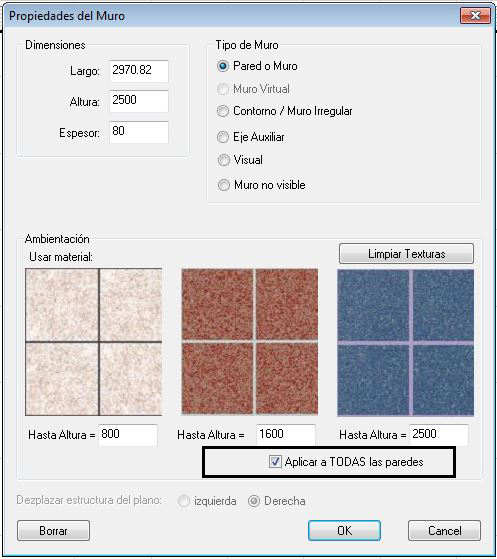The image size is (497, 559).
Task: Click the Borrar button
Action: pos(53,530)
